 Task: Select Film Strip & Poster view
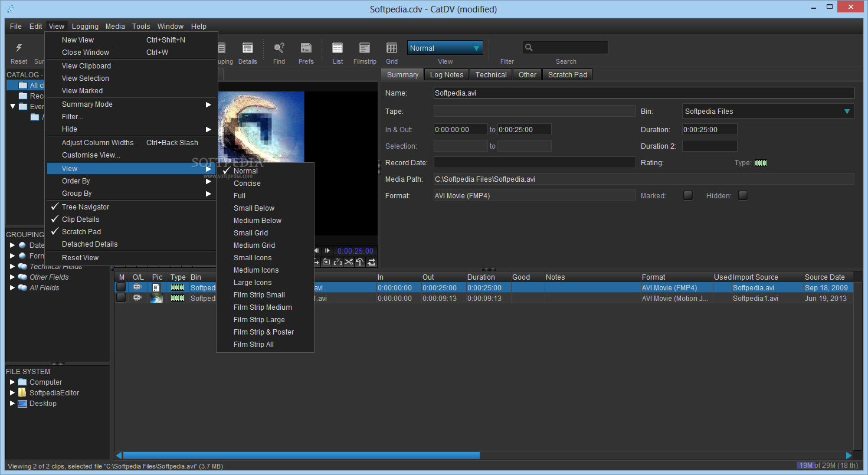coord(266,332)
